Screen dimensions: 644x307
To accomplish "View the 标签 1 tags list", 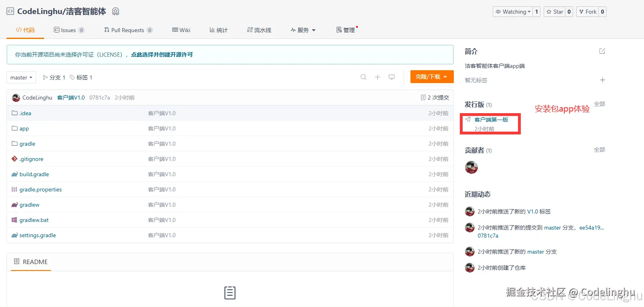I will coord(81,77).
